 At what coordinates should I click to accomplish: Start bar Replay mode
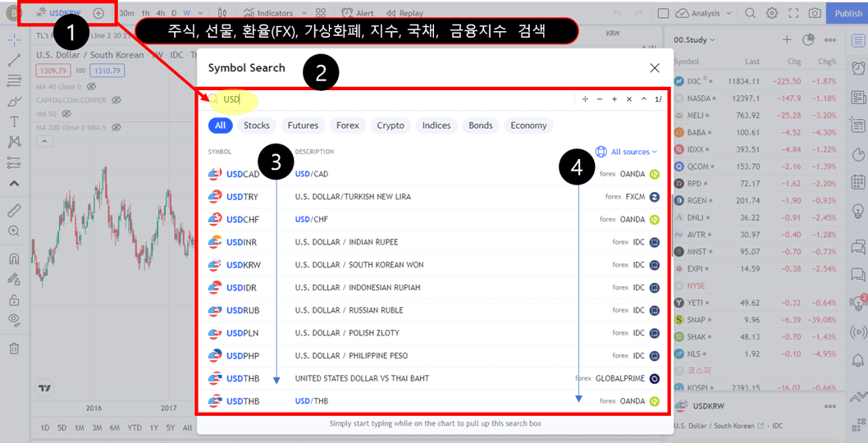coord(404,13)
